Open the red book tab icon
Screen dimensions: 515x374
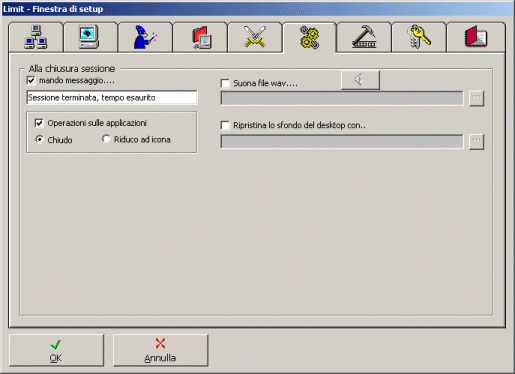point(476,37)
